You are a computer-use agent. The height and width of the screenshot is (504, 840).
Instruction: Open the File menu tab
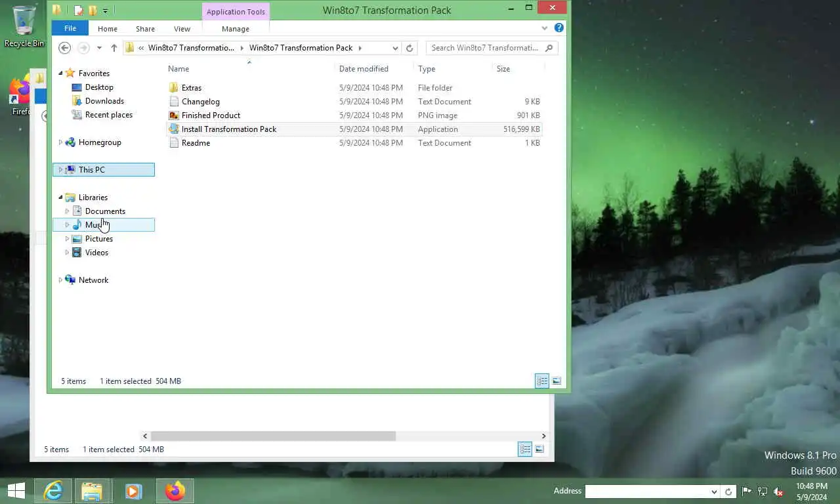point(70,28)
